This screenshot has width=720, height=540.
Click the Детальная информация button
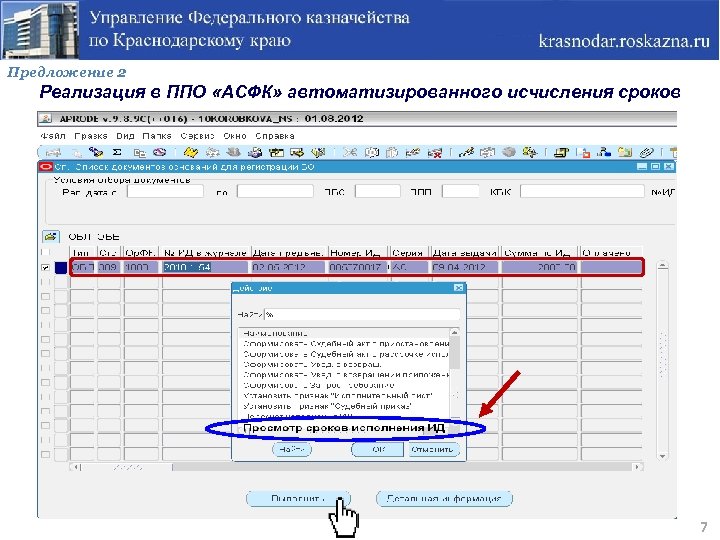pos(444,498)
